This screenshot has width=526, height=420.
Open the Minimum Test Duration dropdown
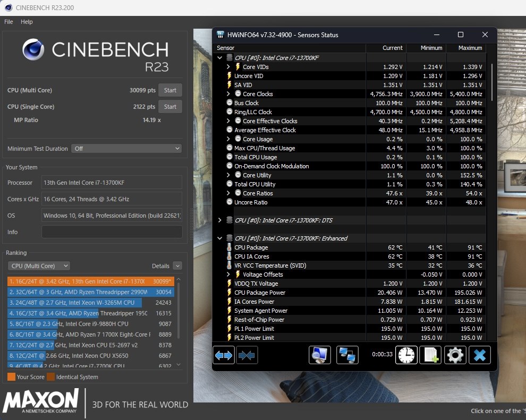[x=126, y=149]
